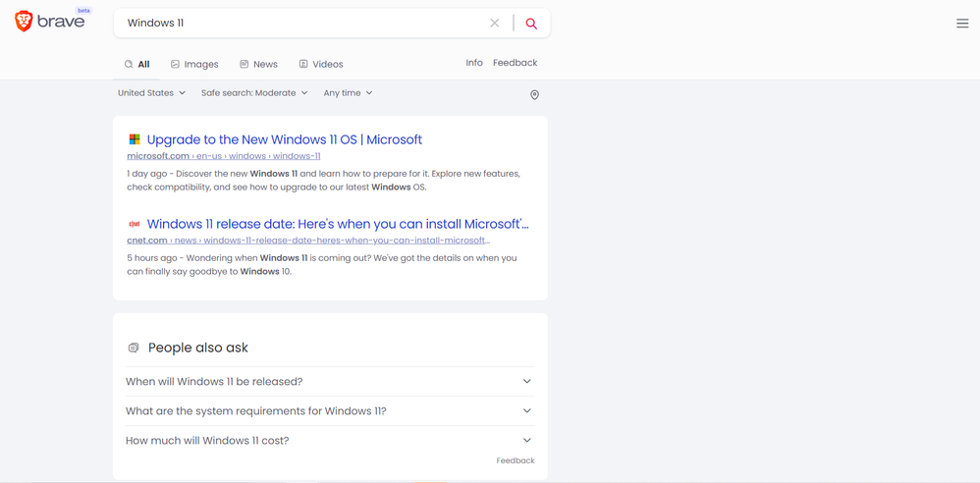Submit search with magnifier icon
980x483 pixels.
(531, 24)
